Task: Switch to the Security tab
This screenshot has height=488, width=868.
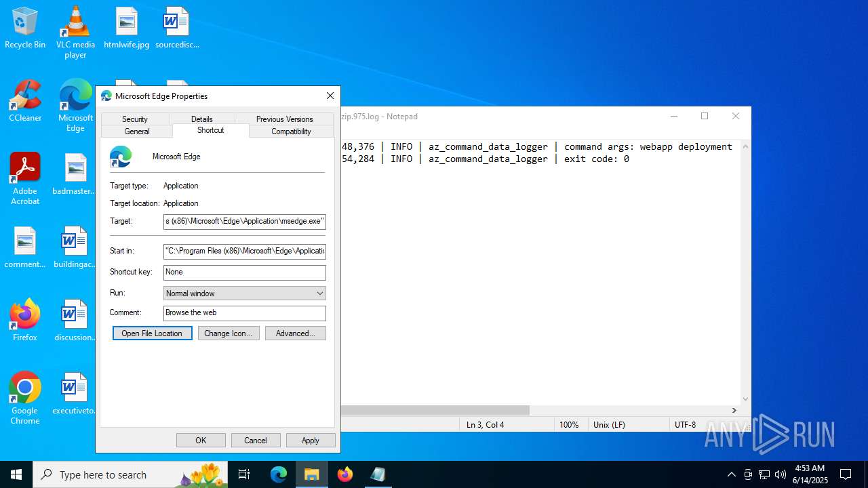Action: [135, 119]
